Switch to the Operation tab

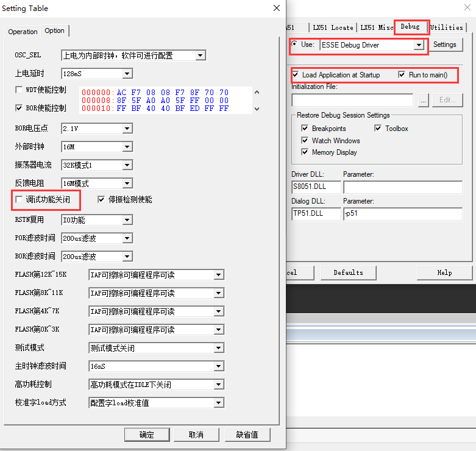[23, 32]
